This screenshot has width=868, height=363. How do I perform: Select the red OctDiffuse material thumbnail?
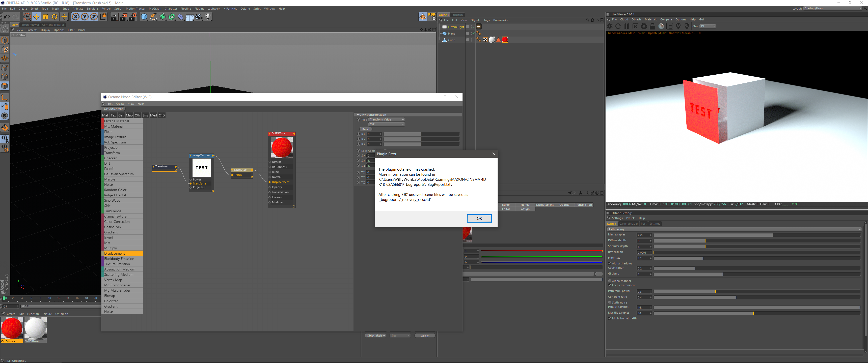click(x=12, y=328)
